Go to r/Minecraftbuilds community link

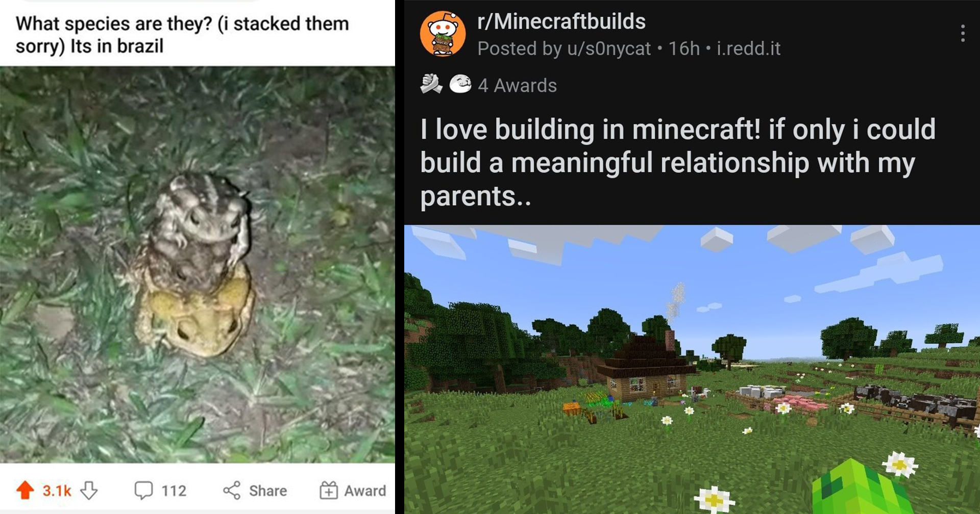(x=561, y=21)
